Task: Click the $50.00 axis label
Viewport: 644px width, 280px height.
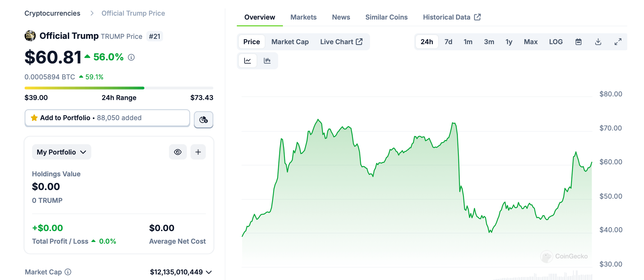Action: (611, 196)
